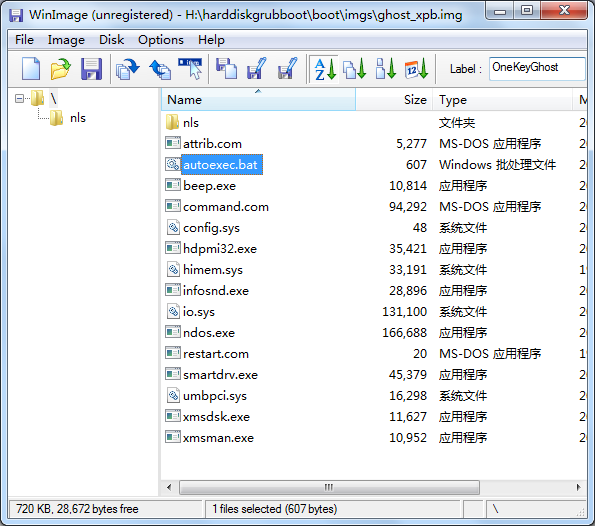Select the smartdrv.exe file

coord(220,375)
